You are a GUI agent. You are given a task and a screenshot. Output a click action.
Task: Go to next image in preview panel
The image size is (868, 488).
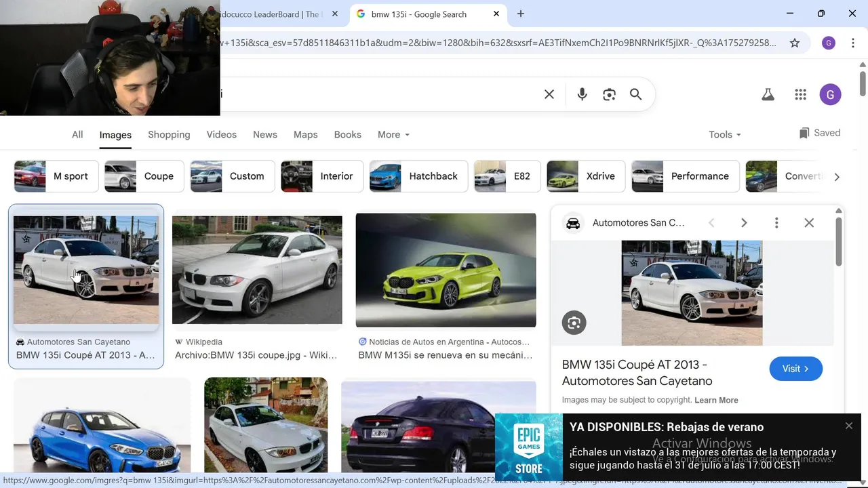coord(744,222)
